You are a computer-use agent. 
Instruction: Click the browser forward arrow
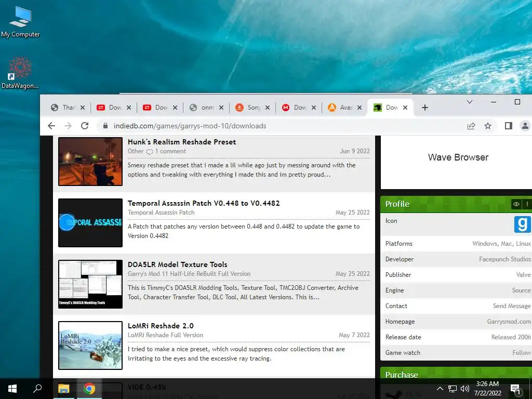pos(68,126)
